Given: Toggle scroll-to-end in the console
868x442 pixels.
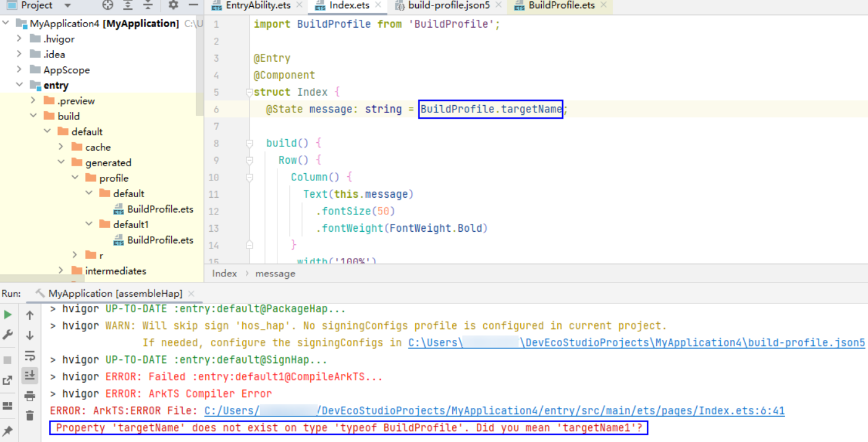Looking at the screenshot, I should (x=29, y=374).
